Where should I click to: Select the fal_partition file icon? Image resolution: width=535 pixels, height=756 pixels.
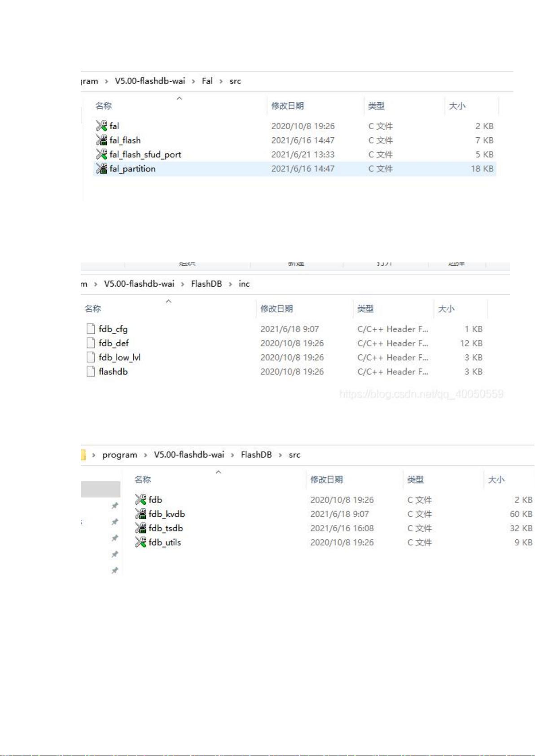coord(101,169)
